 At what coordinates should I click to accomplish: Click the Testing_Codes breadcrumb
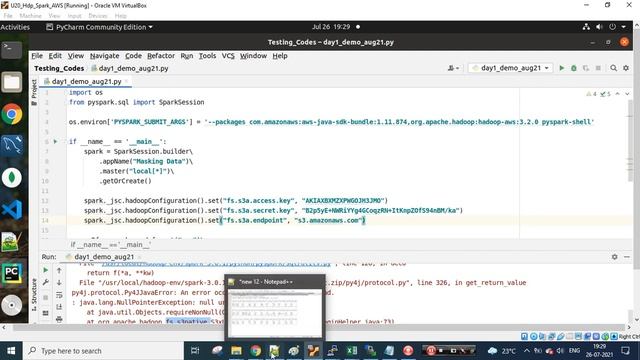tap(59, 69)
